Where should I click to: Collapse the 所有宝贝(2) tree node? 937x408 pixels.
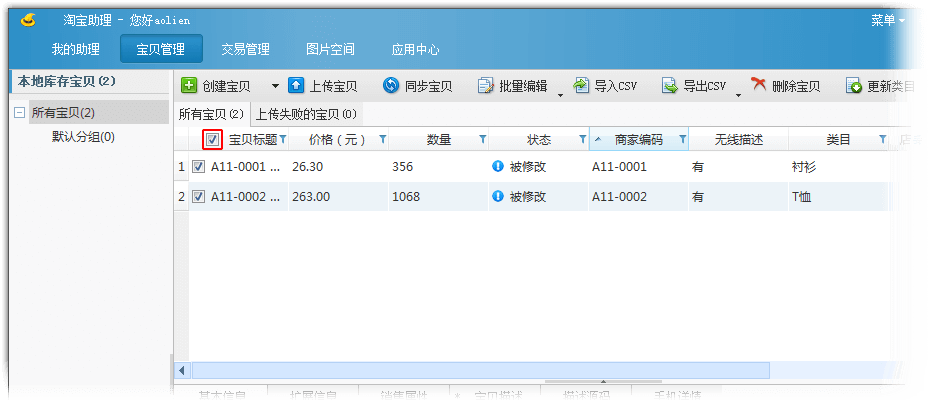20,113
